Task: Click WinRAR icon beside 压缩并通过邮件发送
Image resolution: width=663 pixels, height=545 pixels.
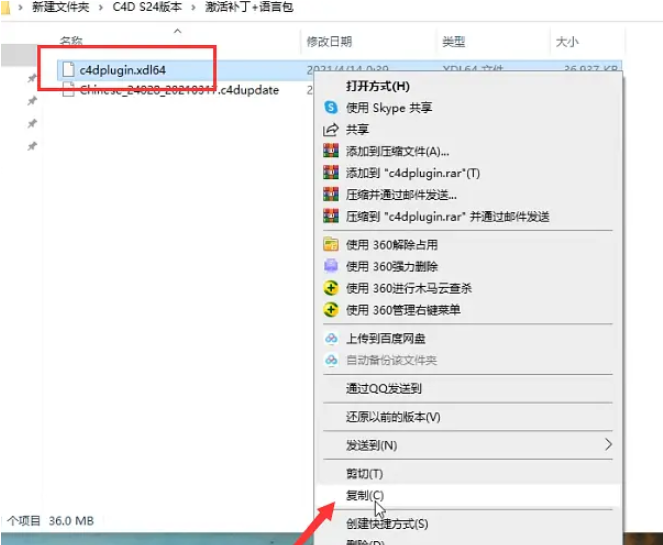Action: 331,194
